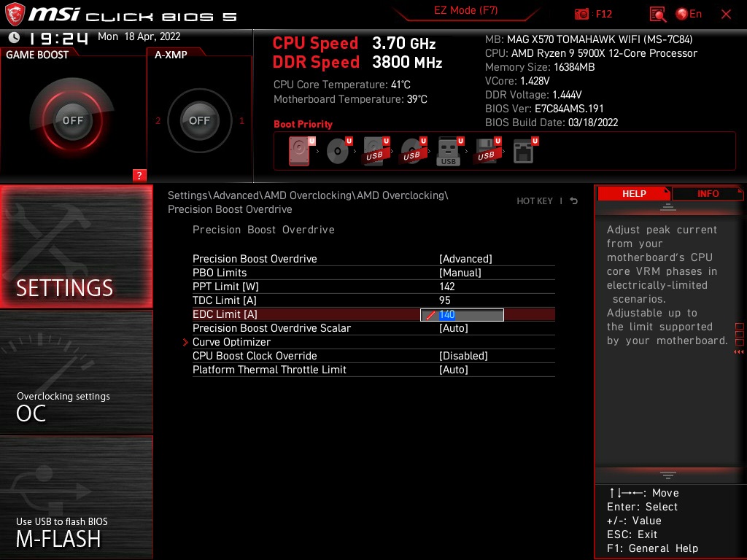Open the PBO Limits [Manual] dropdown
Screen dimensions: 747x560
460,273
